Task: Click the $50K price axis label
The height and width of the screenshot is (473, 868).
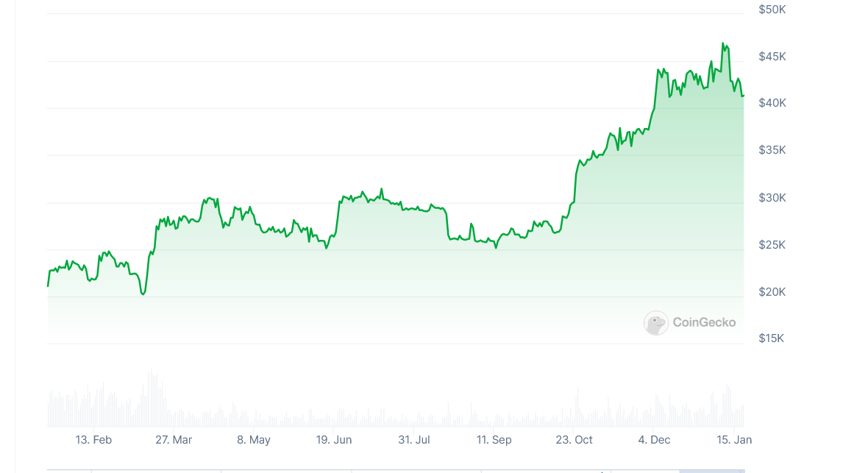Action: (772, 10)
